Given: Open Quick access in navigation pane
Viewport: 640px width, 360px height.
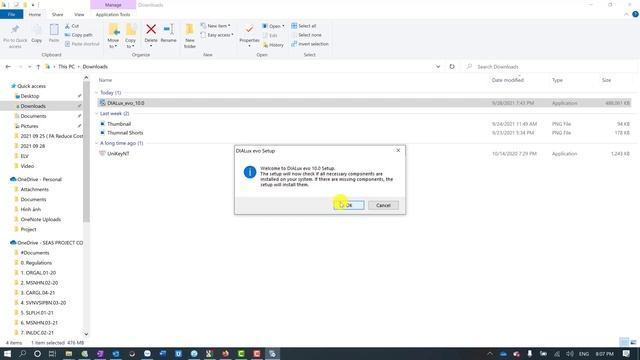Looking at the screenshot, I should pyautogui.click(x=31, y=86).
